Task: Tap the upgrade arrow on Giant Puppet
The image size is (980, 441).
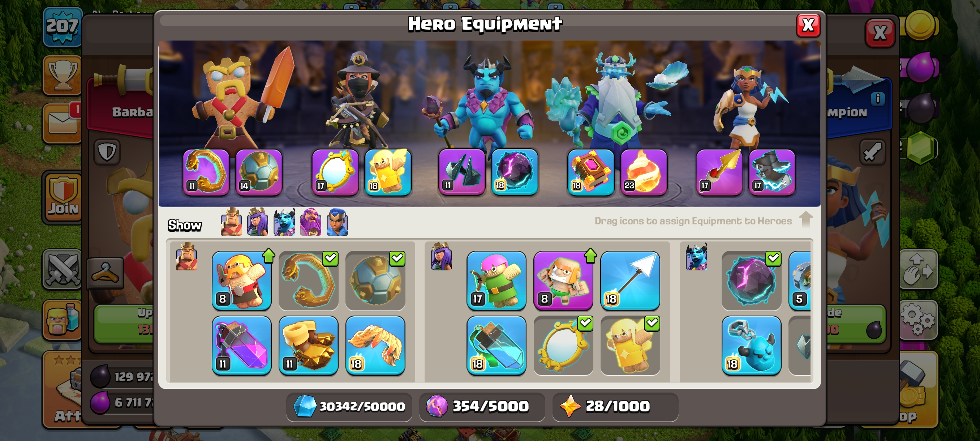Action: [590, 255]
